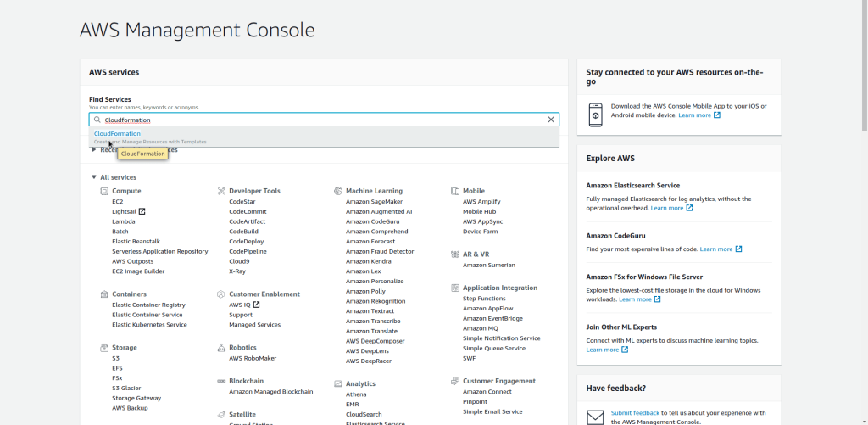Click the Customer Engagement category icon

point(455,381)
